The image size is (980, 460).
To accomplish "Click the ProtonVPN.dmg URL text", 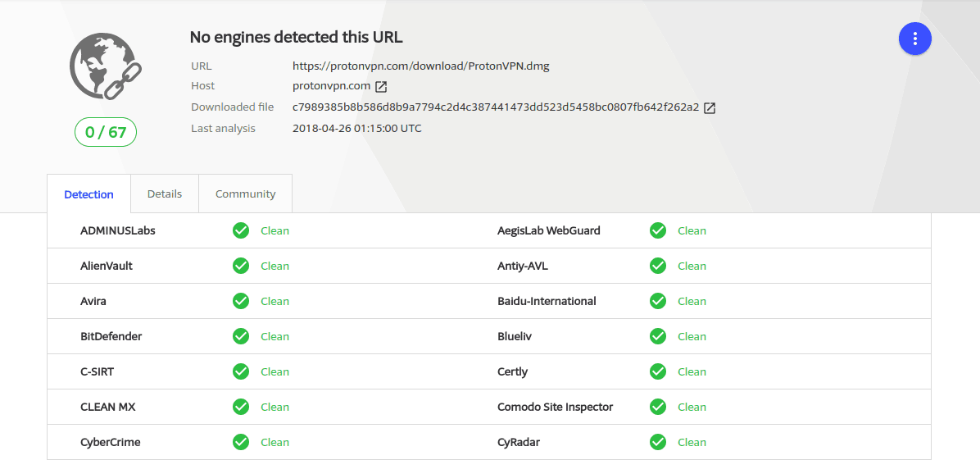I will tap(420, 66).
